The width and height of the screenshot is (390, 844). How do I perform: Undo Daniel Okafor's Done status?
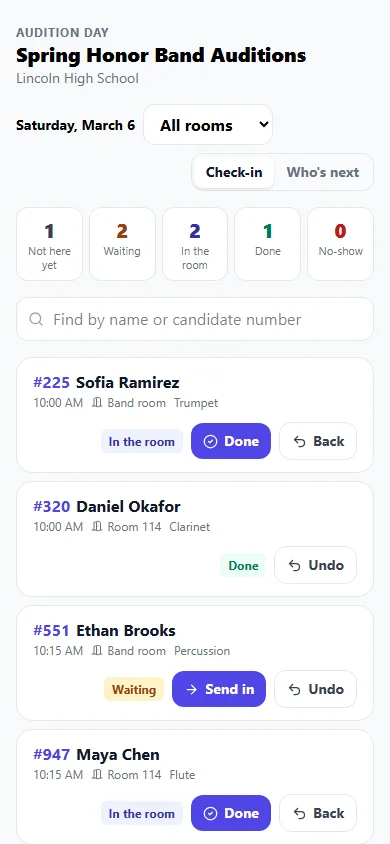316,565
